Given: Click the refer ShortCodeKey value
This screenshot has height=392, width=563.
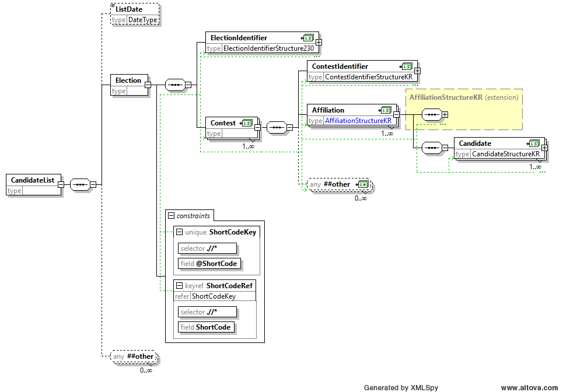Looking at the screenshot, I should click(214, 296).
